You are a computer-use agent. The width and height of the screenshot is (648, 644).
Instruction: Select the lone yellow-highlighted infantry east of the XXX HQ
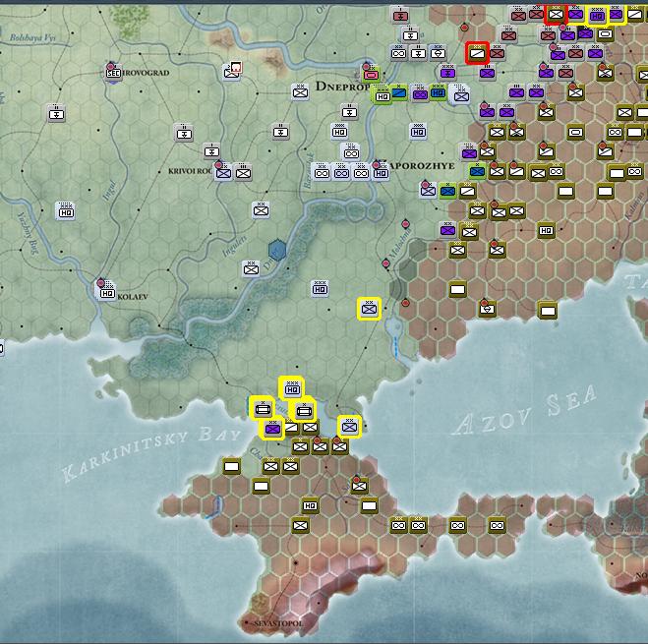click(369, 308)
